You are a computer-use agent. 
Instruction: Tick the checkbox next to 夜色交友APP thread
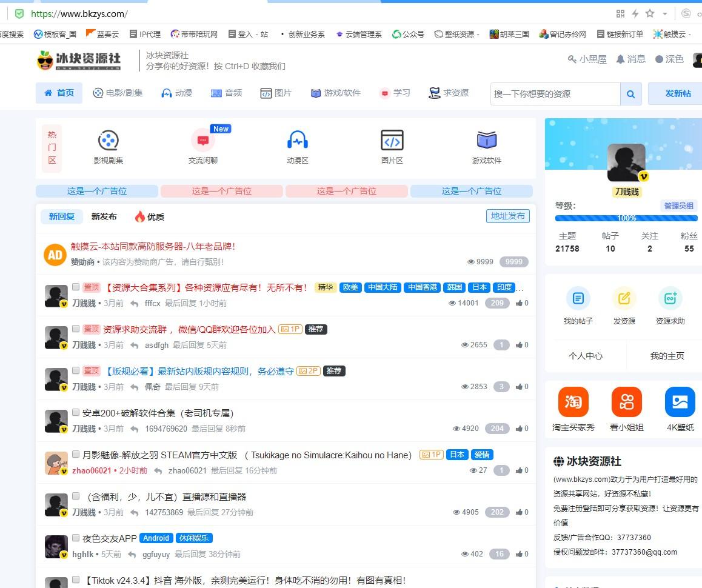pos(75,538)
